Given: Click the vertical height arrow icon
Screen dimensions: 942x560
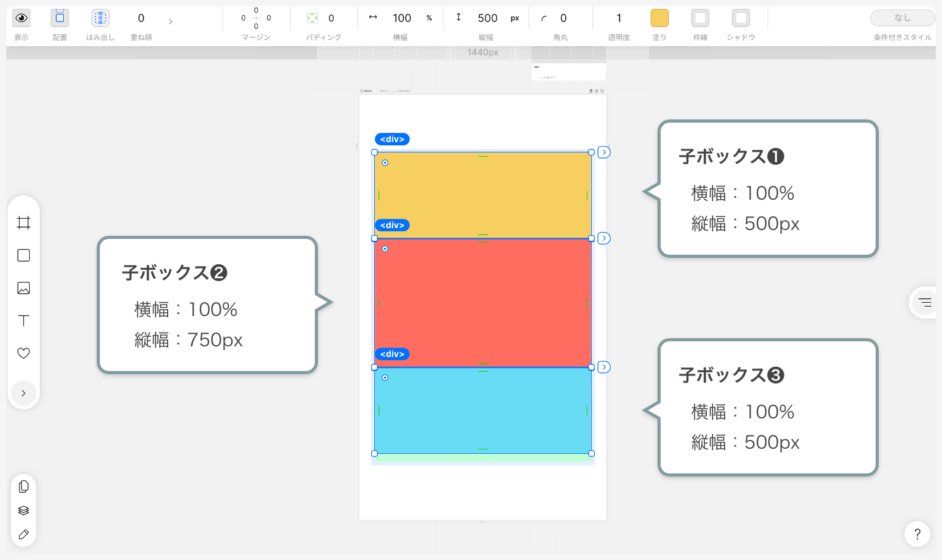Looking at the screenshot, I should pos(458,17).
